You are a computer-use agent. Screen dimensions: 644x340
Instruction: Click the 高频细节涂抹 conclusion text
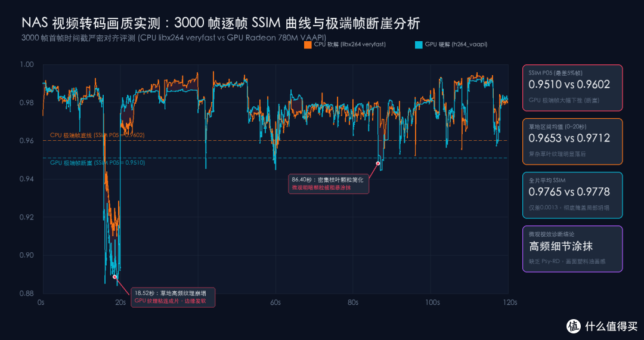(561, 246)
